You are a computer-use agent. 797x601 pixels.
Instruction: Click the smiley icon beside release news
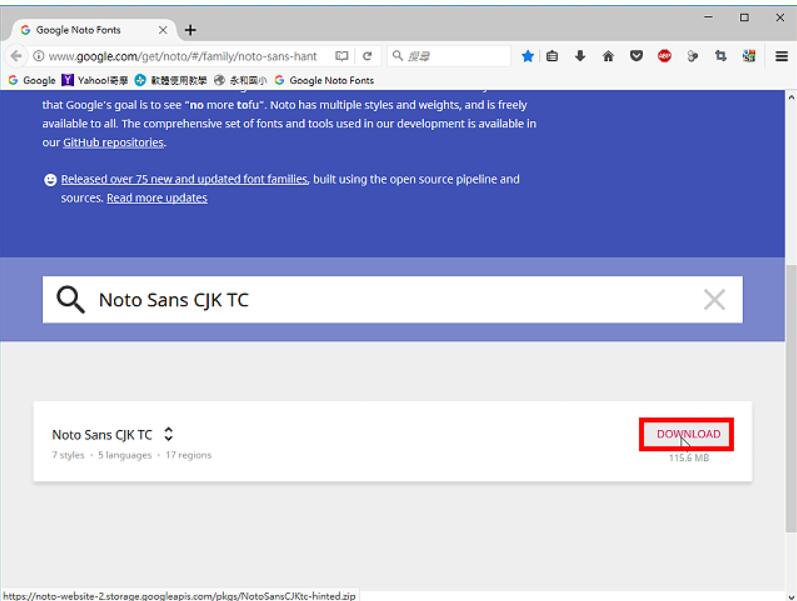50,179
